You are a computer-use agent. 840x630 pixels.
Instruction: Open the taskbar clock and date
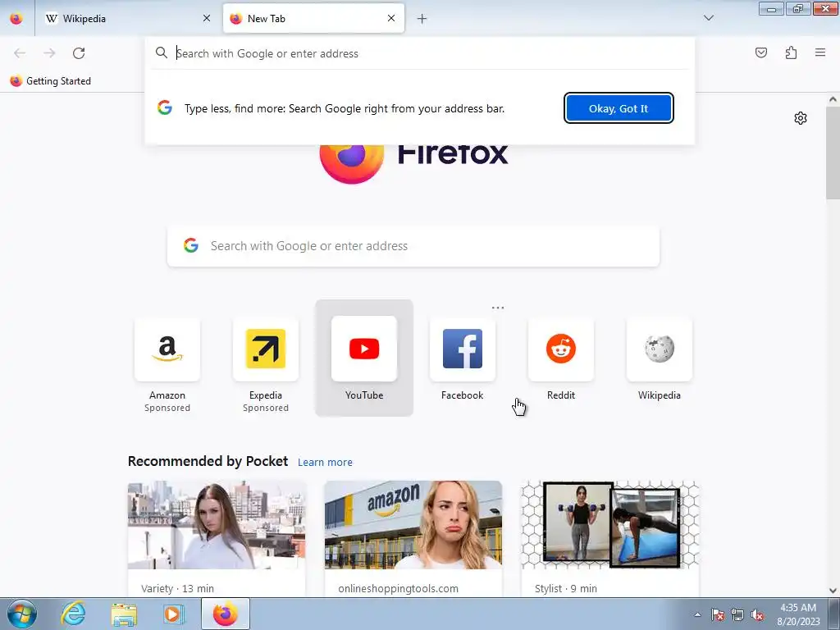(798, 614)
